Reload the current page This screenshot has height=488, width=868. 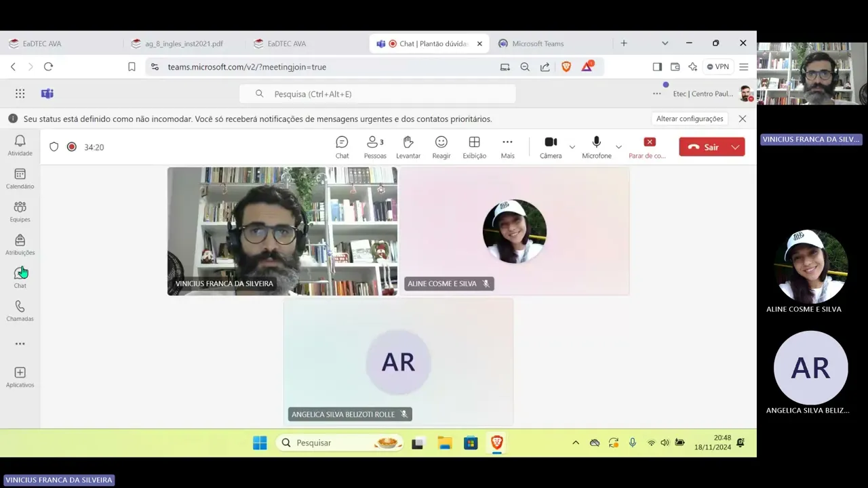pyautogui.click(x=48, y=66)
